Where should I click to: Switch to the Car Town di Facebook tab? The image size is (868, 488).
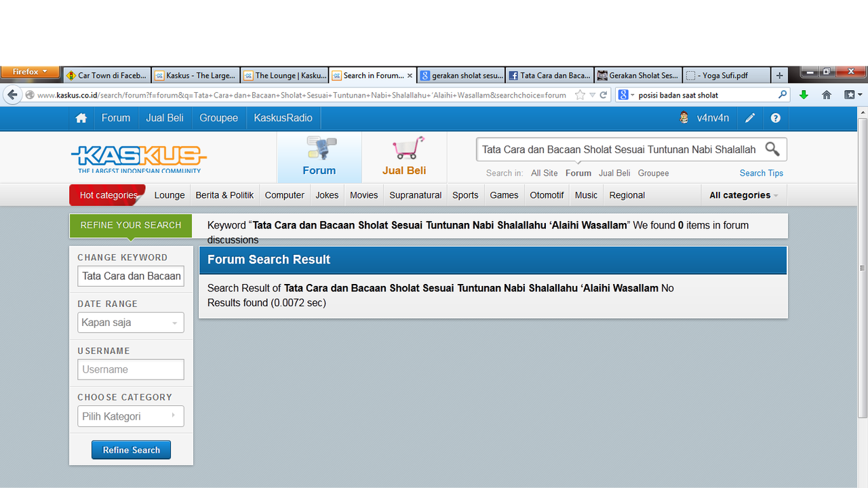pyautogui.click(x=106, y=75)
